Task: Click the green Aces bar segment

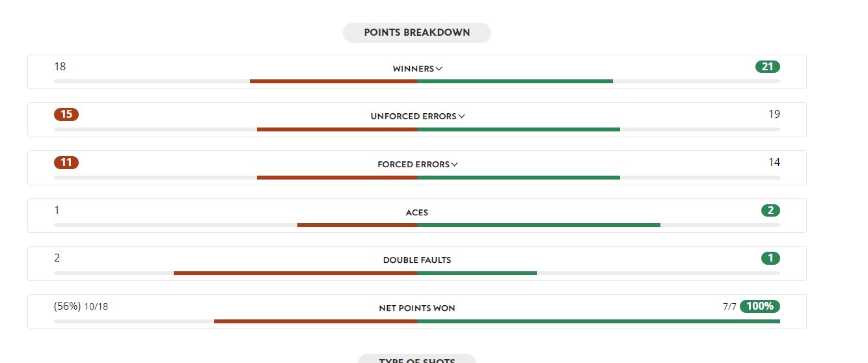Action: tap(538, 225)
